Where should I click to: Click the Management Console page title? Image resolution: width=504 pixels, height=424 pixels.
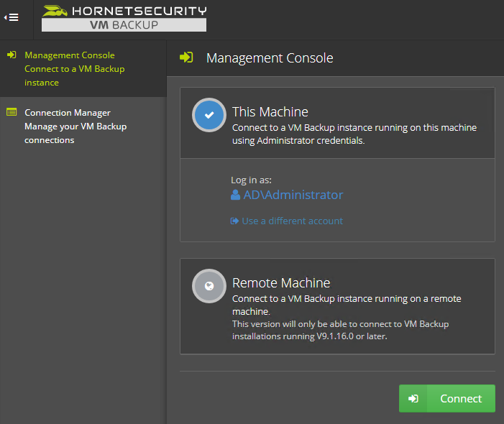[x=270, y=57]
